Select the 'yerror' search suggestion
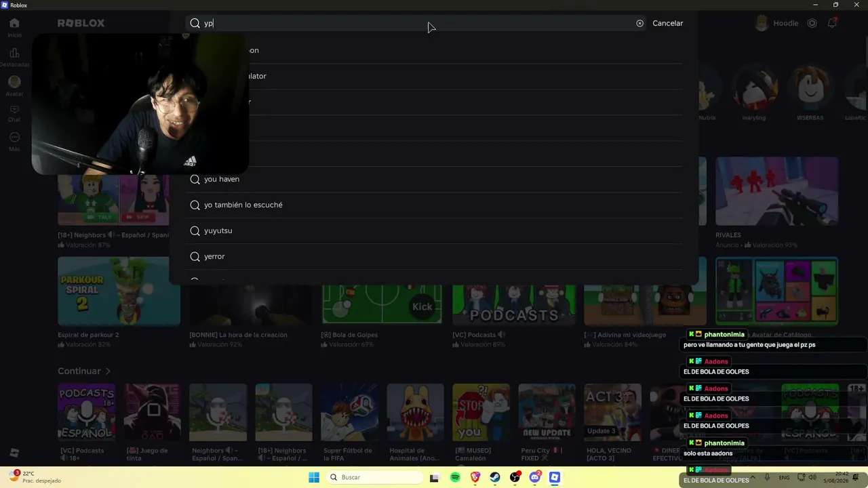The height and width of the screenshot is (488, 868). click(434, 256)
